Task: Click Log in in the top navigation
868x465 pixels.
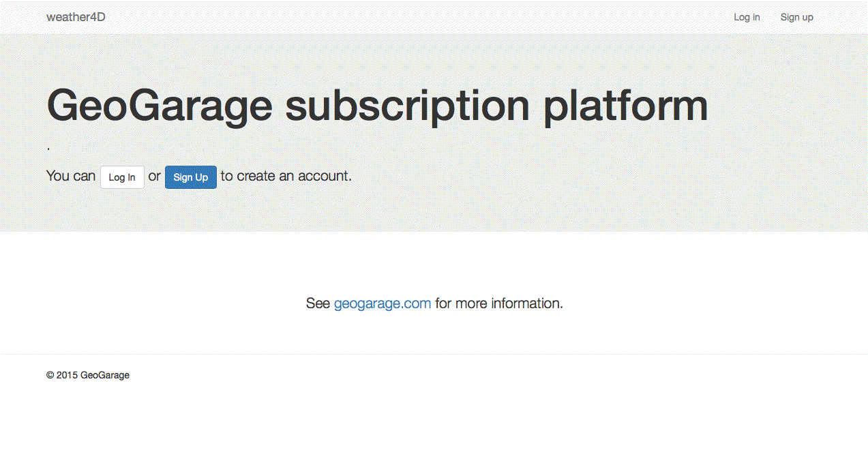Action: coord(747,17)
